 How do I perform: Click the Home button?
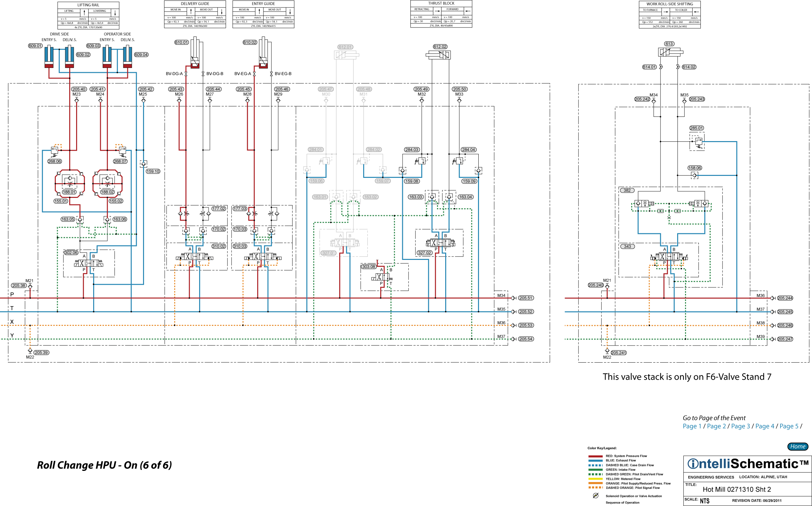[798, 446]
